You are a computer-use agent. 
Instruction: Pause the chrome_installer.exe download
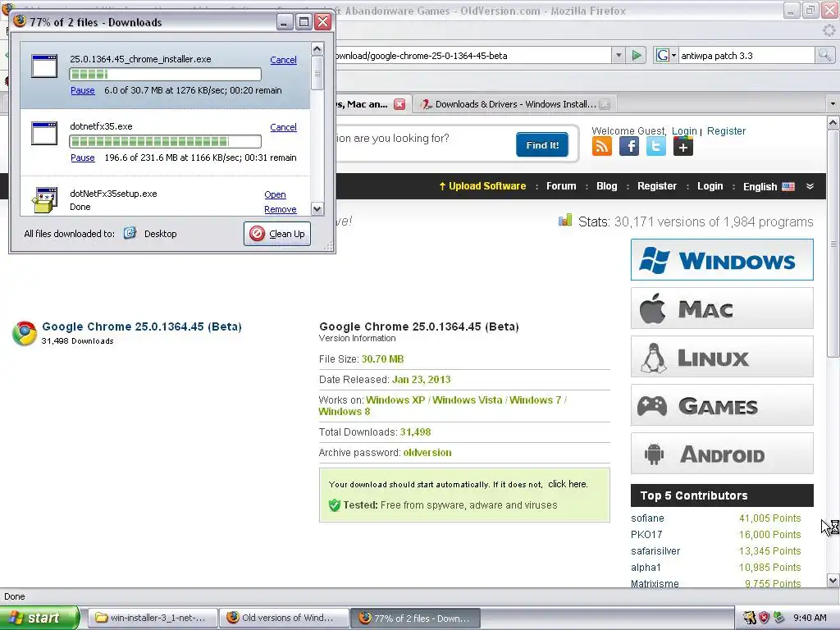(x=83, y=90)
